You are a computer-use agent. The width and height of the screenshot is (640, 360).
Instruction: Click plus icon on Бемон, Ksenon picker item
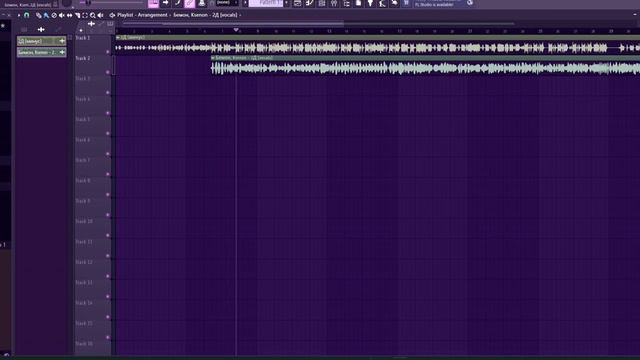pyautogui.click(x=62, y=52)
